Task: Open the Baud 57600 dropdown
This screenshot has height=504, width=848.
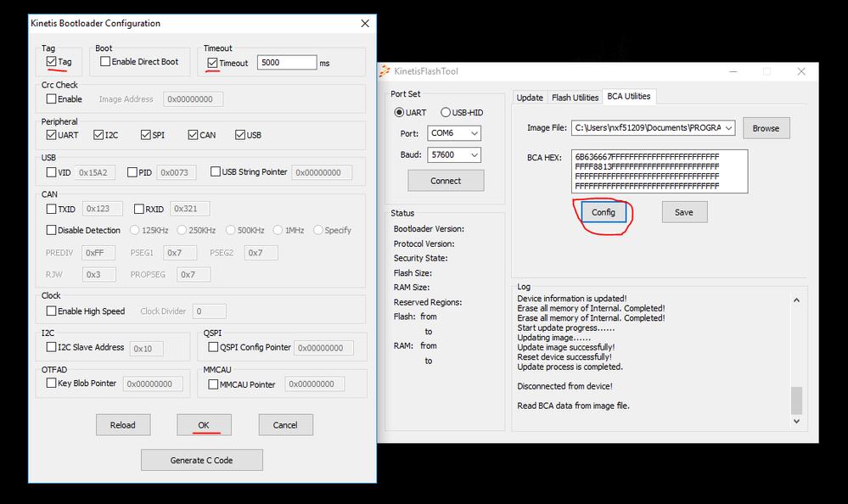Action: pyautogui.click(x=454, y=154)
